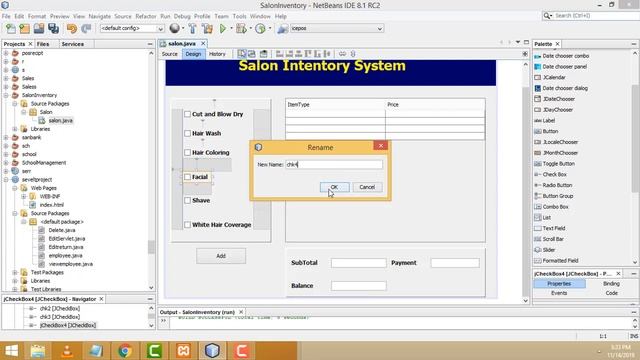The height and width of the screenshot is (360, 640).
Task: Click the globe browser icon in toolbar
Action: [174, 28]
